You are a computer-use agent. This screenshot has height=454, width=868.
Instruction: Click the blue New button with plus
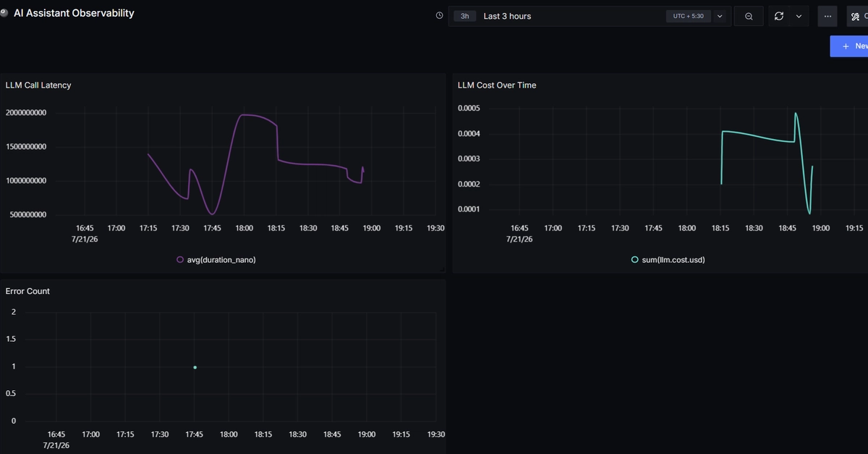coord(849,46)
